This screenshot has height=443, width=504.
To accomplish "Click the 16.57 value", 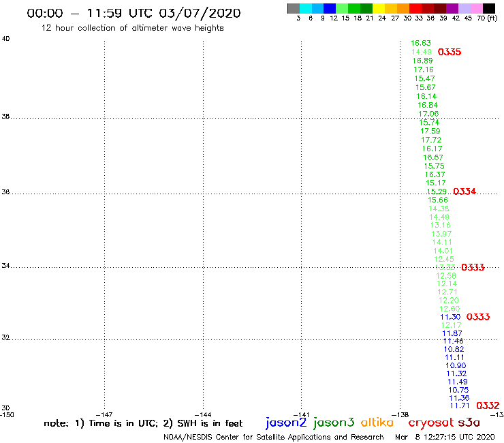I will click(x=433, y=157).
